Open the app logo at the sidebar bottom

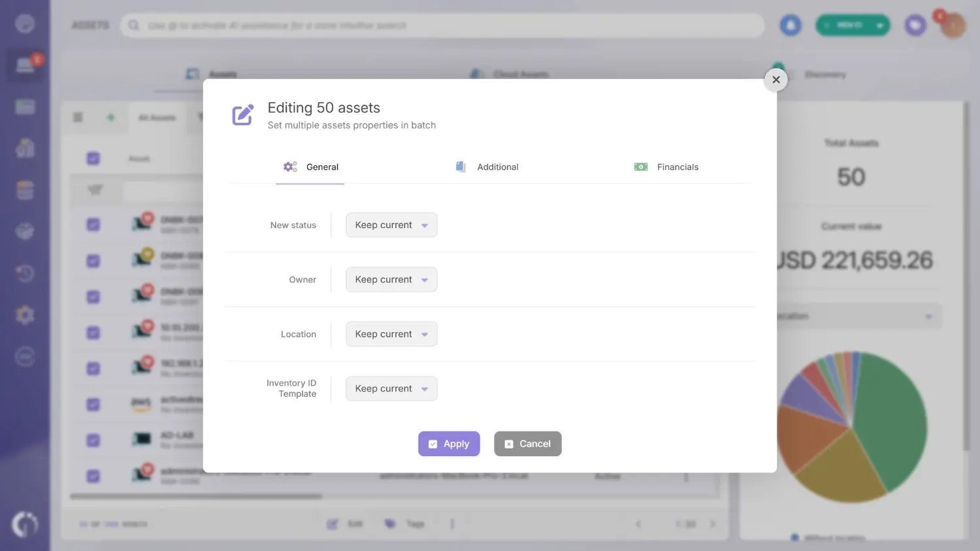25,524
